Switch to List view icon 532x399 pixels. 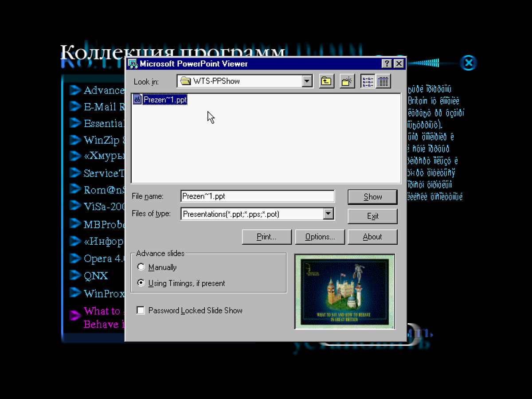368,81
